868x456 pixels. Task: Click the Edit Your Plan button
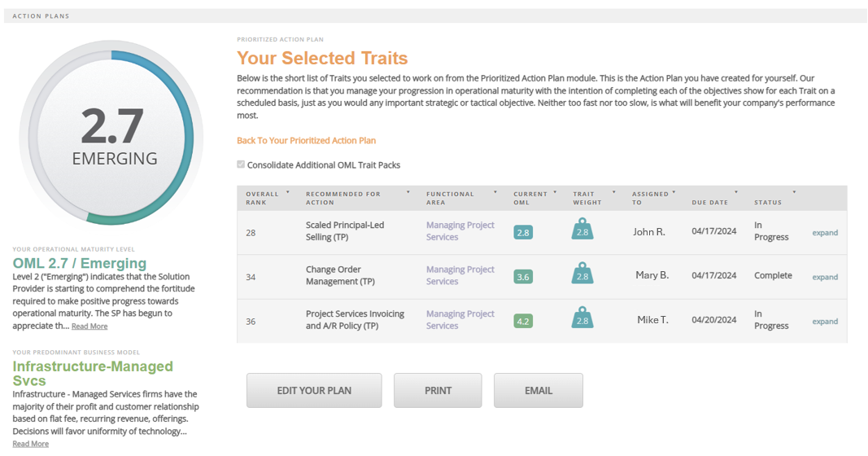click(x=314, y=391)
